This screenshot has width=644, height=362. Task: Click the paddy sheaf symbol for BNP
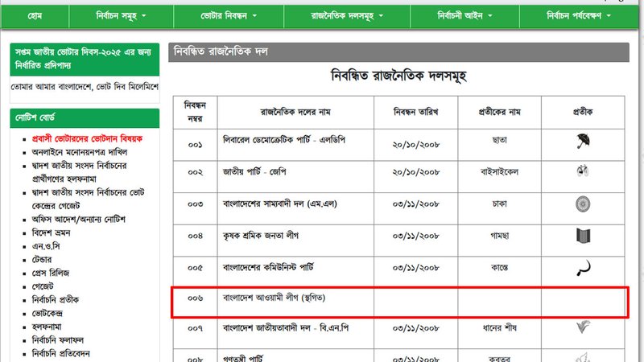coord(583,328)
